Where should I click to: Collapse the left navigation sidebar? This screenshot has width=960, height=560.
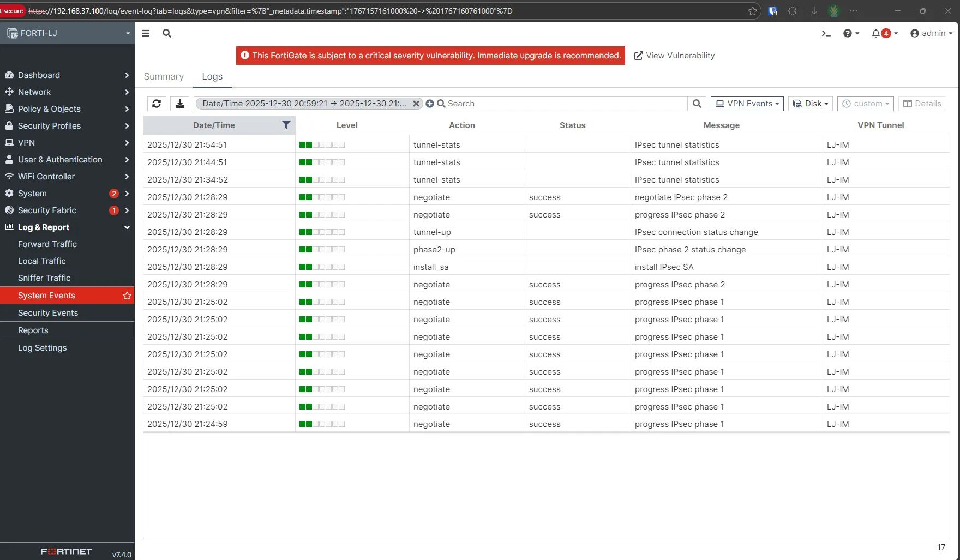click(145, 33)
